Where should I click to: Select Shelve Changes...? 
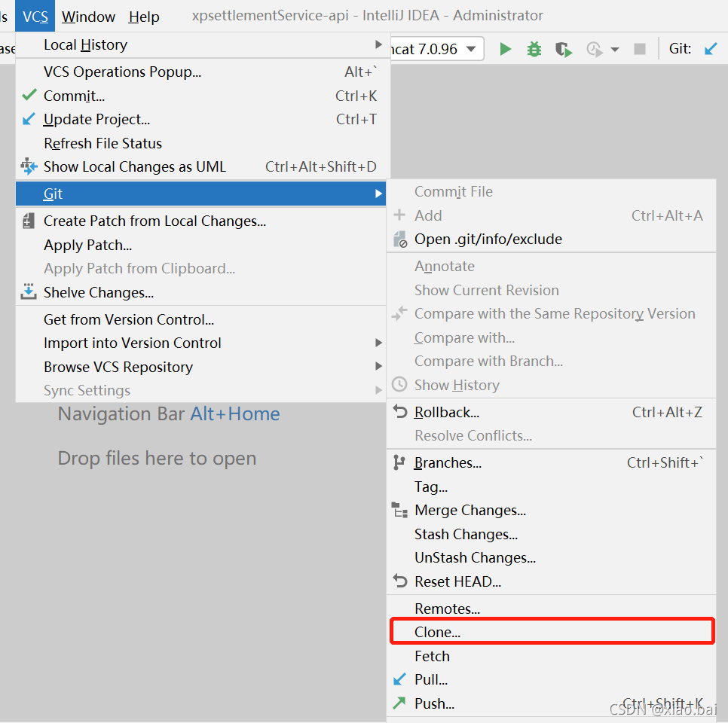pyautogui.click(x=201, y=292)
